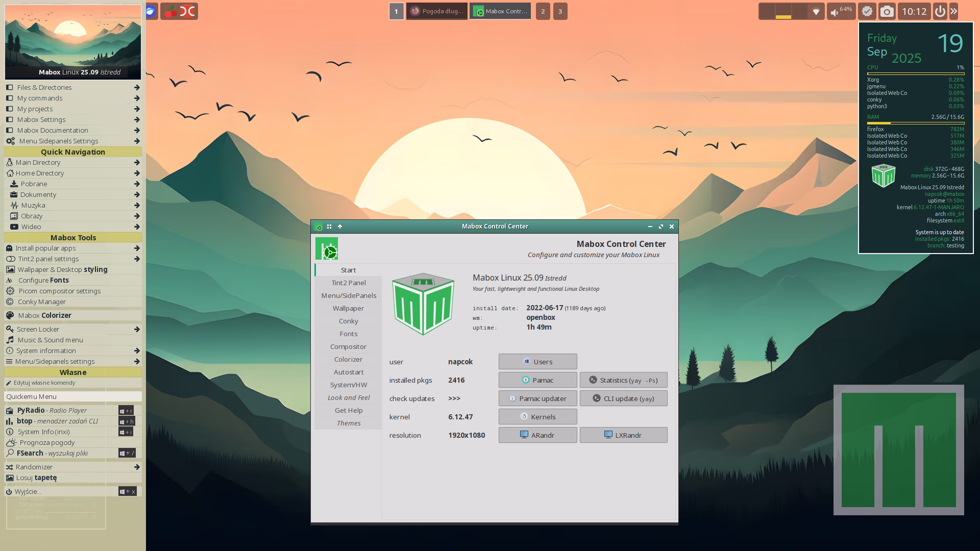Click the Quickemu Menu input field

[73, 396]
